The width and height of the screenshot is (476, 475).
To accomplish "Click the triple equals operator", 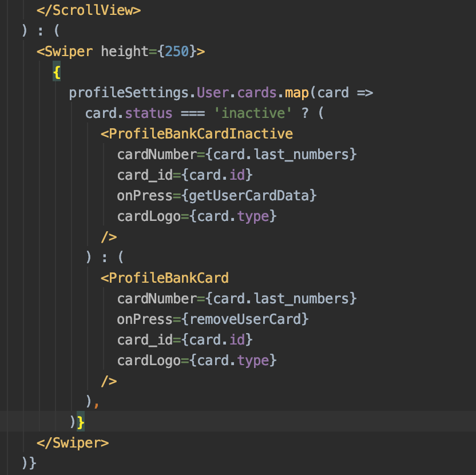I will [x=193, y=113].
